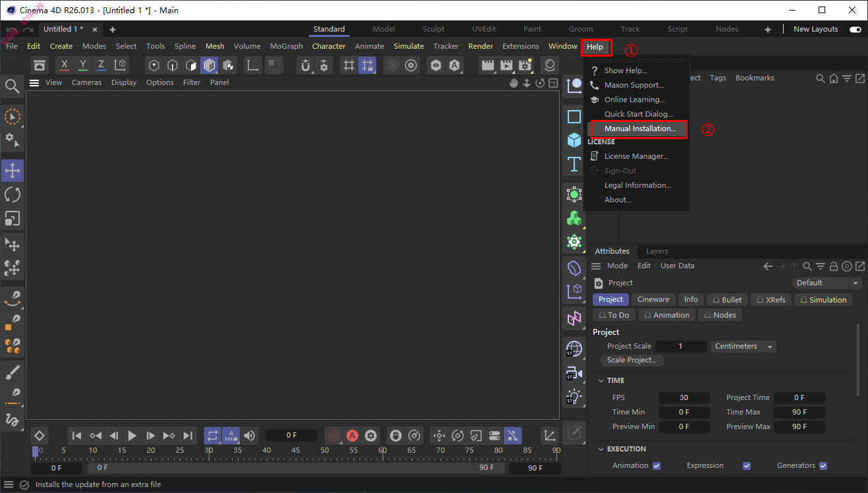Toggle loop playback mode button

pos(212,436)
